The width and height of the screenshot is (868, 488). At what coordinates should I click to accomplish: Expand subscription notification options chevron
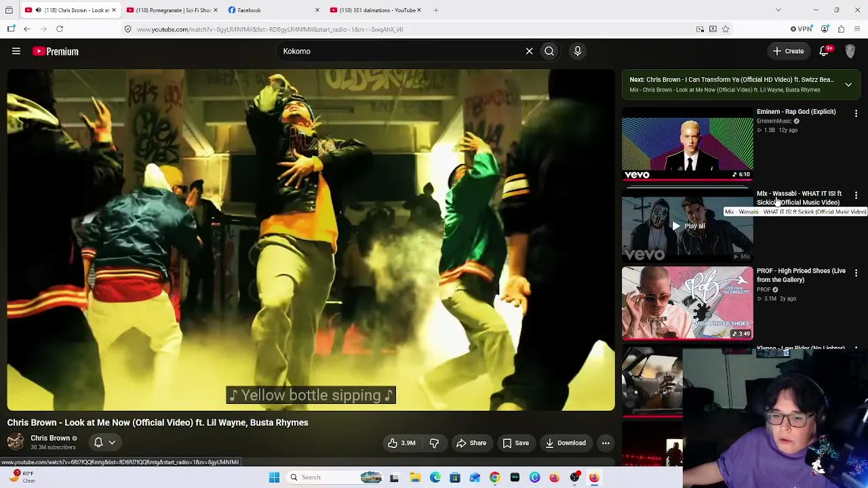point(112,443)
